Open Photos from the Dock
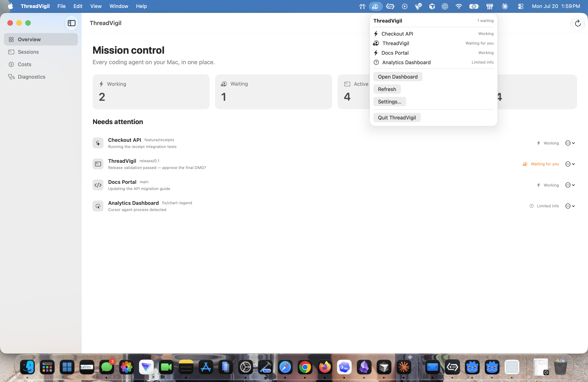 [127, 367]
